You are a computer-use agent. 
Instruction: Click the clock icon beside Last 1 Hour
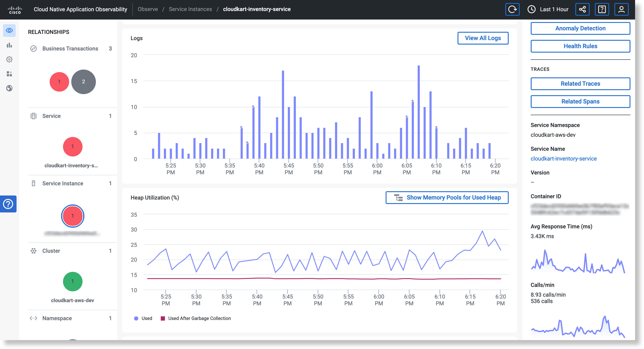531,10
